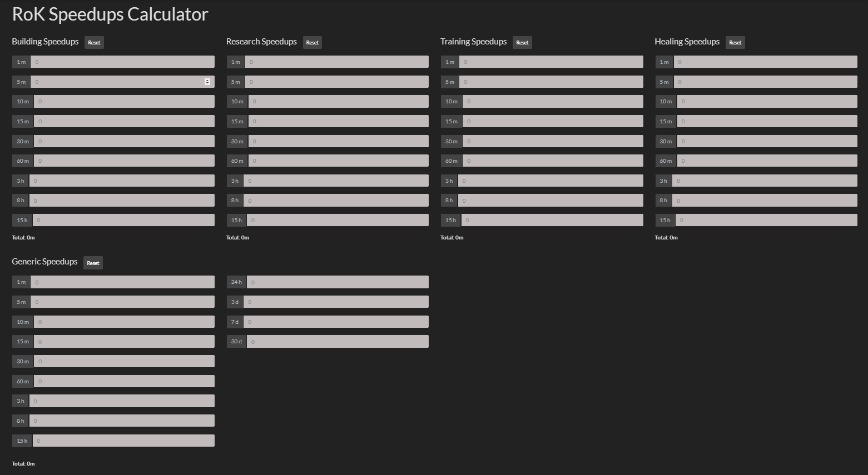The image size is (868, 475).
Task: Activate the Healing Speedups 8 h field
Action: coord(765,200)
